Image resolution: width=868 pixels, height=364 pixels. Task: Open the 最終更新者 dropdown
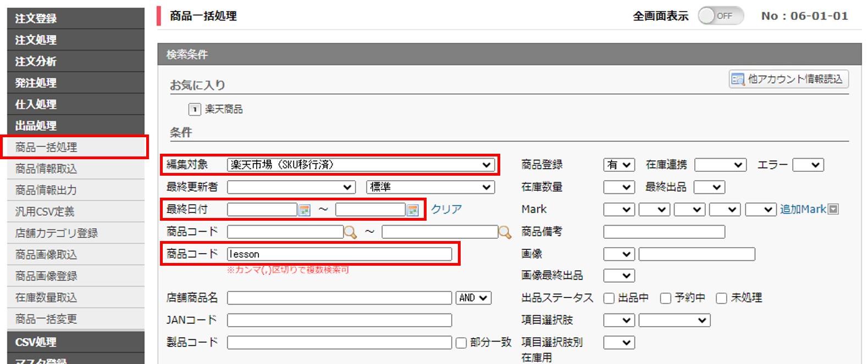click(291, 187)
